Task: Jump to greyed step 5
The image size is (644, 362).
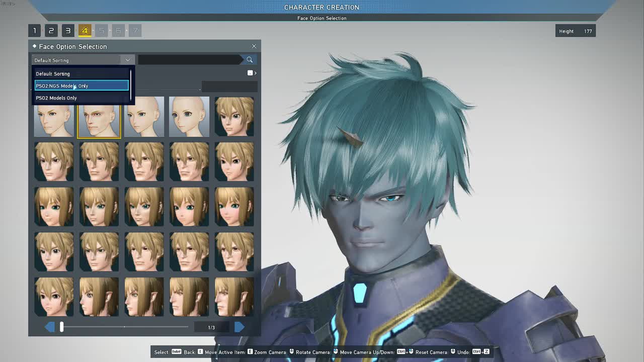Action: pyautogui.click(x=102, y=31)
